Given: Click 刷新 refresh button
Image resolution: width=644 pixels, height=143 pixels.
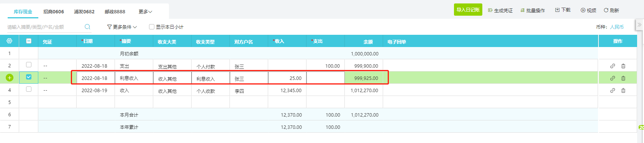Looking at the screenshot, I should (x=611, y=10).
